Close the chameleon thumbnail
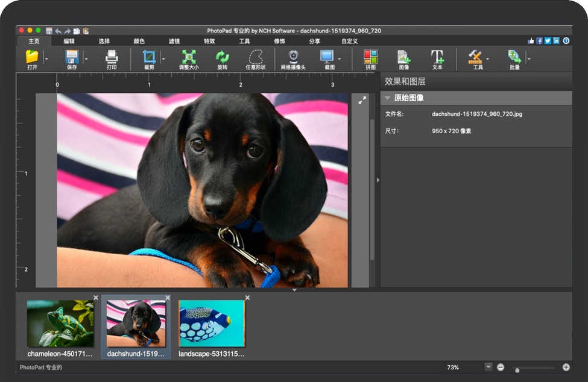This screenshot has height=382, width=588. pyautogui.click(x=96, y=298)
